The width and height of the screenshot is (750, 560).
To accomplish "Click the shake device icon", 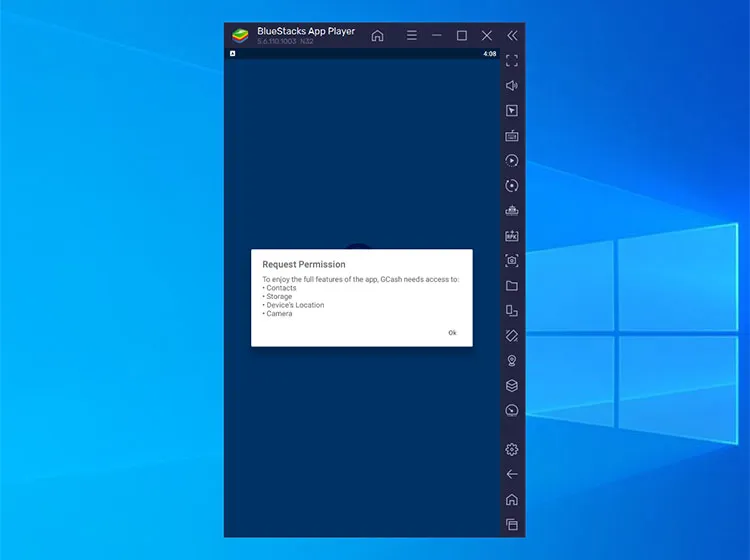I will [512, 336].
